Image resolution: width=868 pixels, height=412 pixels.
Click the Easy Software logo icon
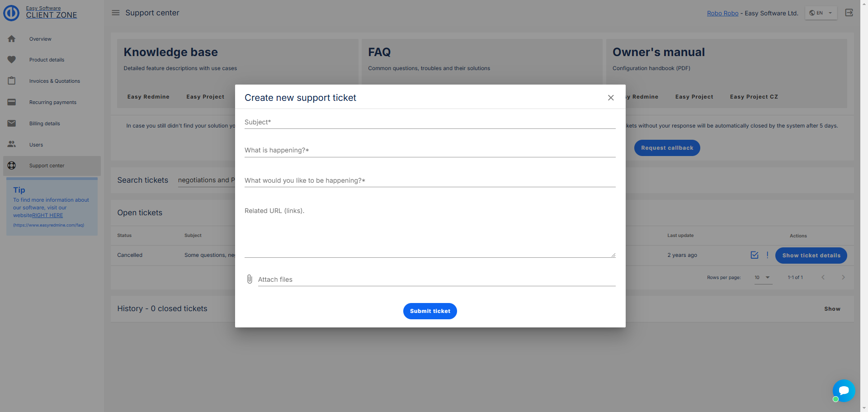pos(11,13)
